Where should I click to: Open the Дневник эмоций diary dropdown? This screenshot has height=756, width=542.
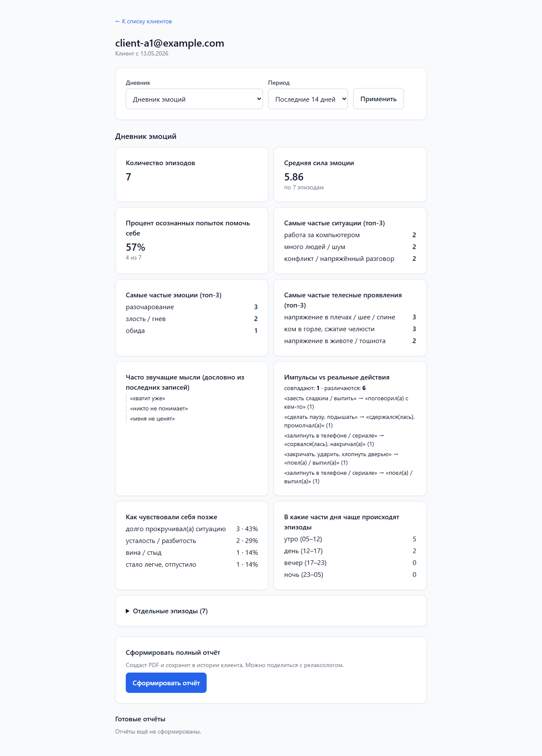194,99
